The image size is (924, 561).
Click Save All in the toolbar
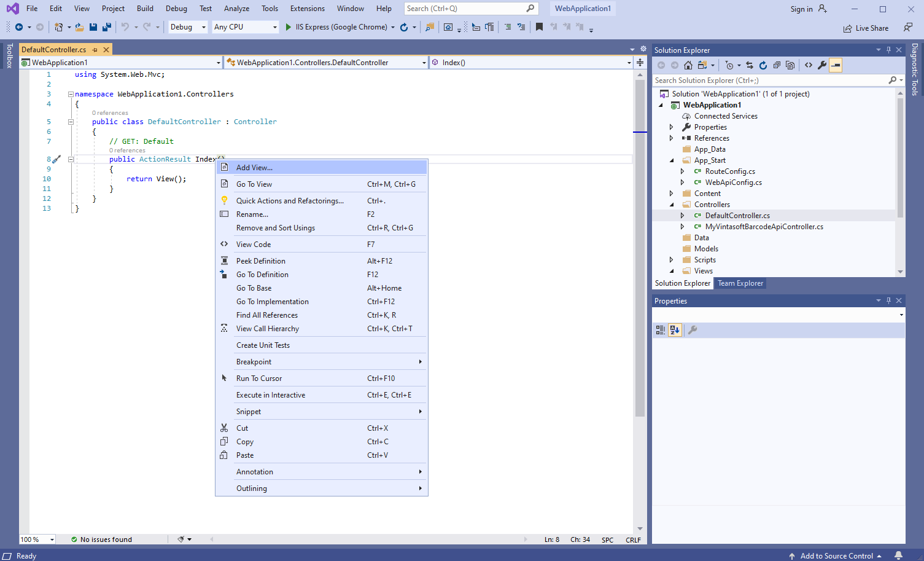pos(107,27)
